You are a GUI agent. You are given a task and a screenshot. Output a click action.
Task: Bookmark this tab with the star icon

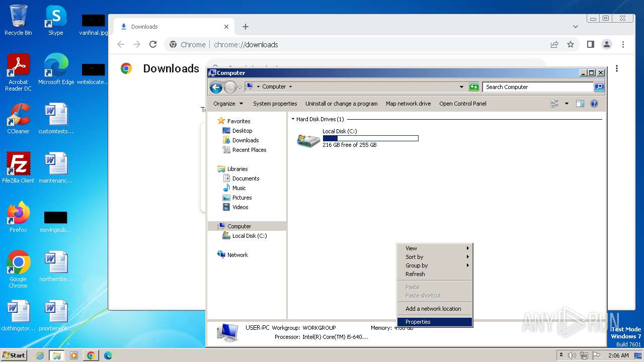571,44
